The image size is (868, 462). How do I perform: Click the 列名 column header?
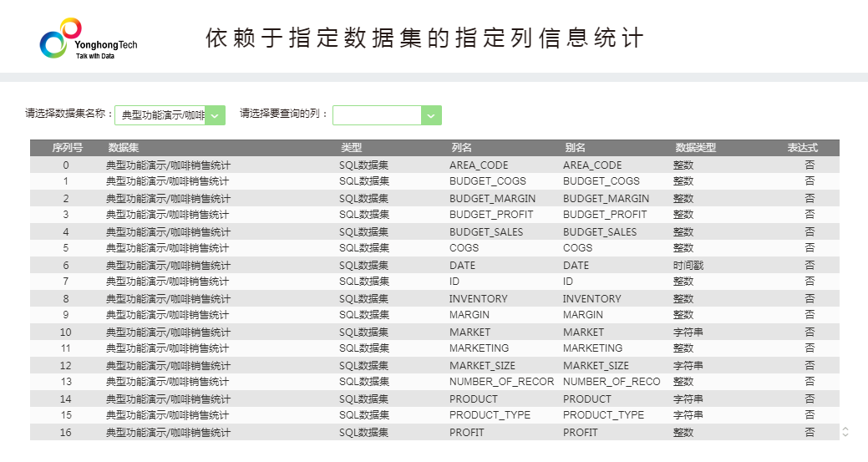click(462, 148)
